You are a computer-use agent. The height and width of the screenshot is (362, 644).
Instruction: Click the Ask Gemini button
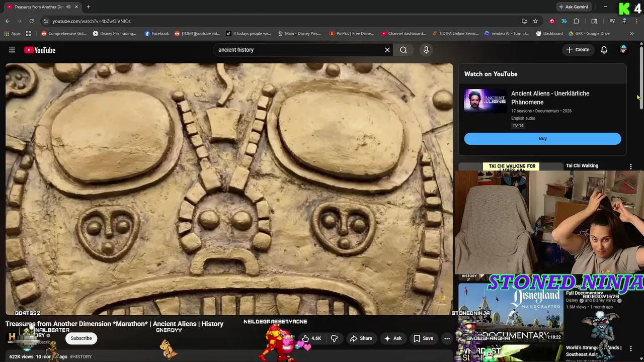573,7
